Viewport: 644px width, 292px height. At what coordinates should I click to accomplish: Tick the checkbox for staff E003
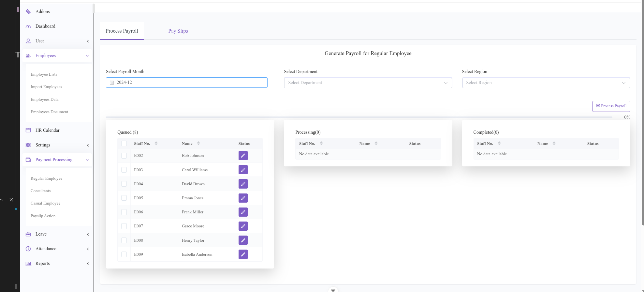click(124, 170)
